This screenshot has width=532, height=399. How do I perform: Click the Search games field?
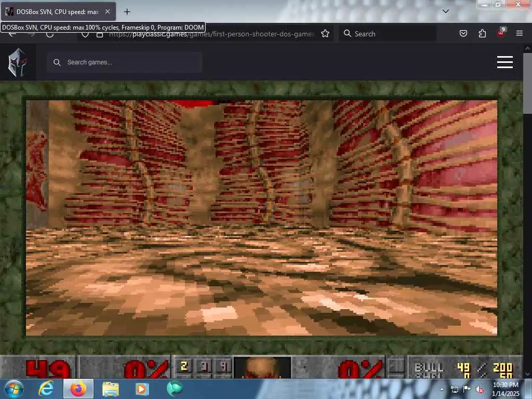[125, 62]
